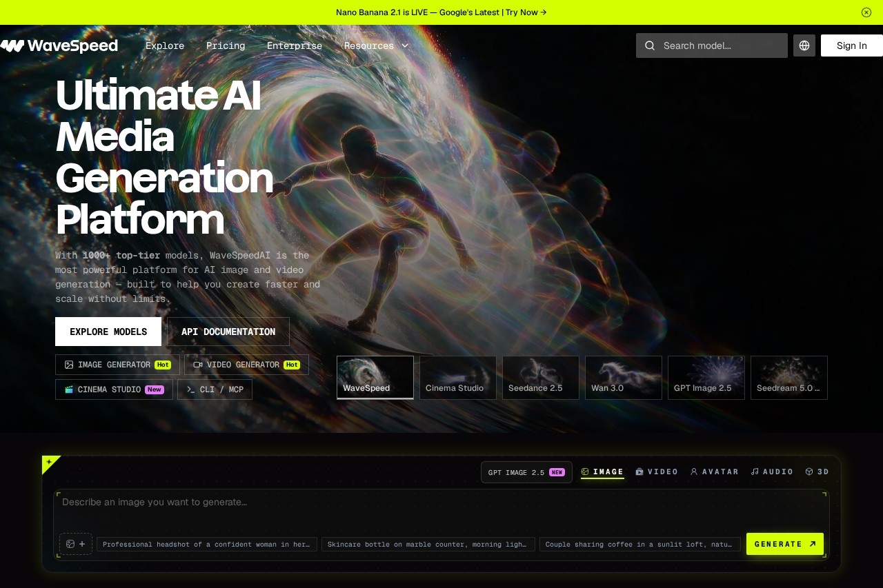The width and height of the screenshot is (883, 588).
Task: Select the WaveSpeed carousel thumbnail
Action: tap(375, 378)
